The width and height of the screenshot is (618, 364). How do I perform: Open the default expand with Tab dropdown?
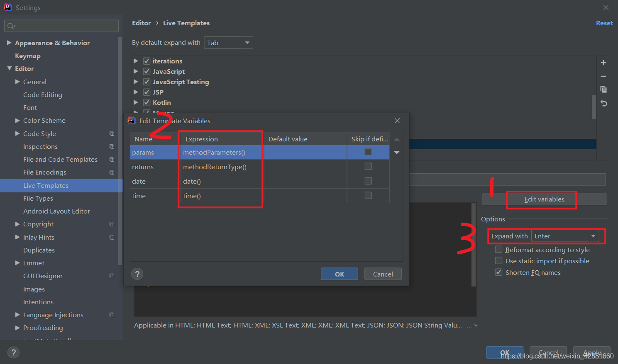(x=228, y=43)
